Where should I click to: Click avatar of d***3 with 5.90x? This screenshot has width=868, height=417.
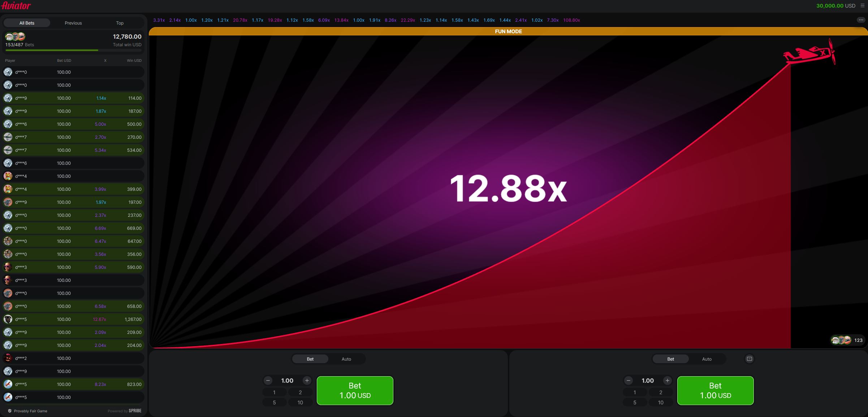point(8,267)
